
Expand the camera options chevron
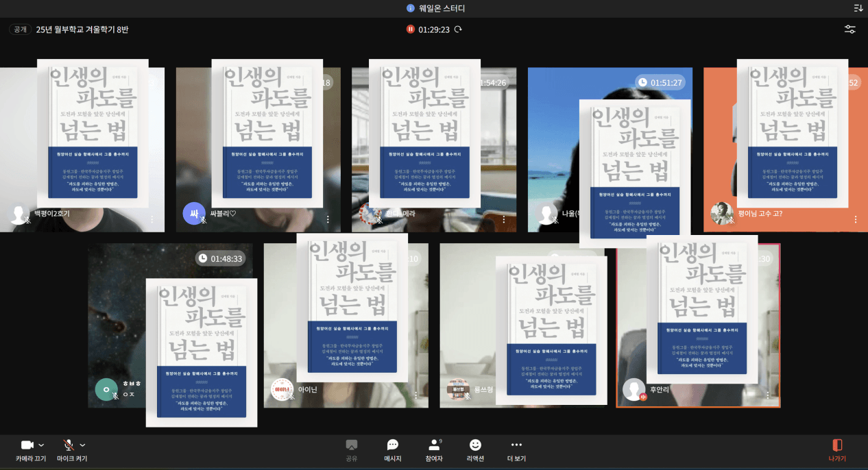tap(41, 445)
